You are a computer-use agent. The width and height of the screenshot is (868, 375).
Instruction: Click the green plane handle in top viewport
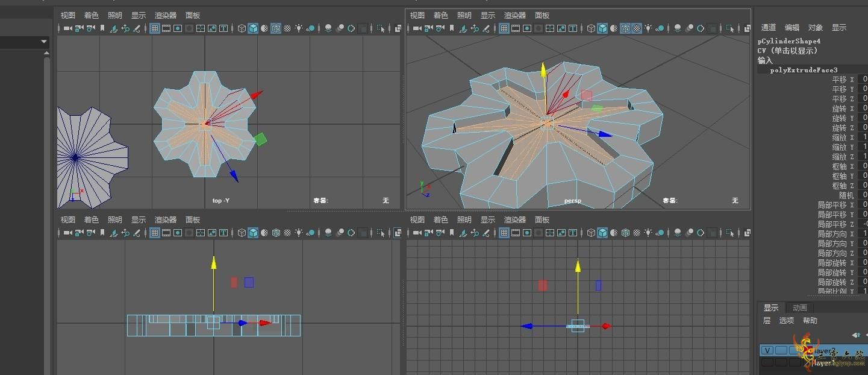pyautogui.click(x=260, y=139)
